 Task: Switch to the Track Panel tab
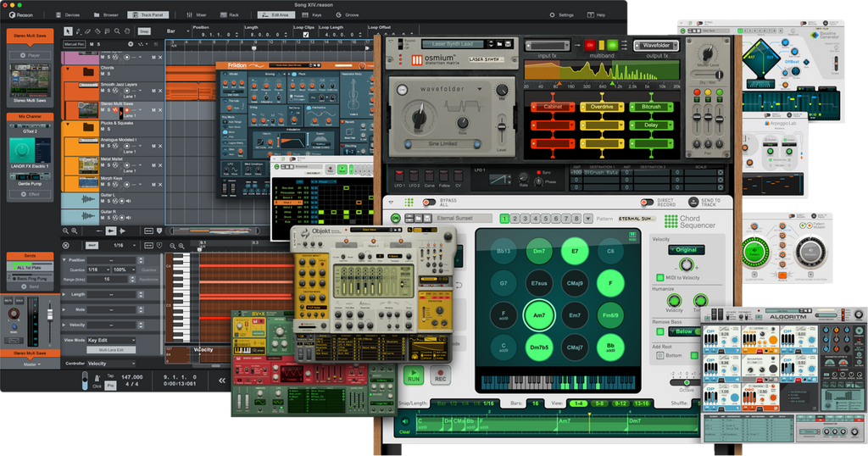point(148,15)
